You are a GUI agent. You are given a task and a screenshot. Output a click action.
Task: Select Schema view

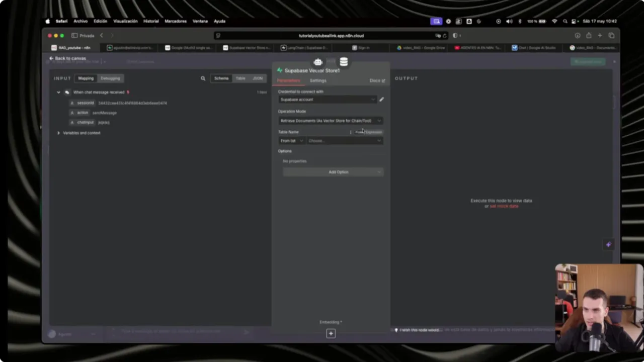click(221, 78)
